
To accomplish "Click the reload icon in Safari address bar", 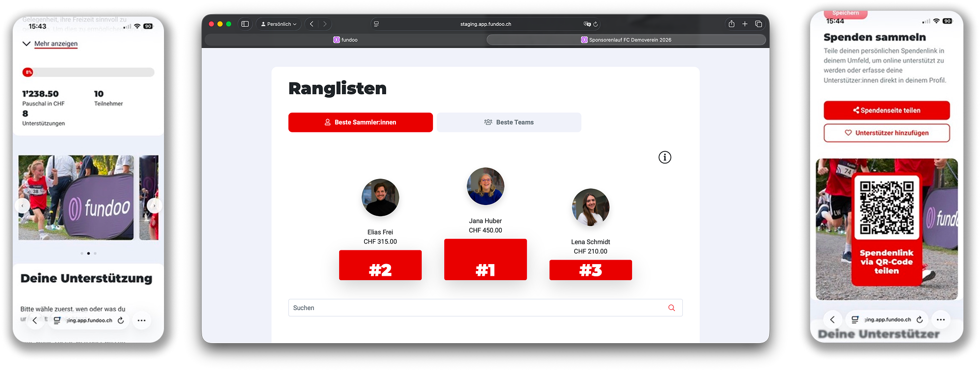I will click(x=595, y=24).
